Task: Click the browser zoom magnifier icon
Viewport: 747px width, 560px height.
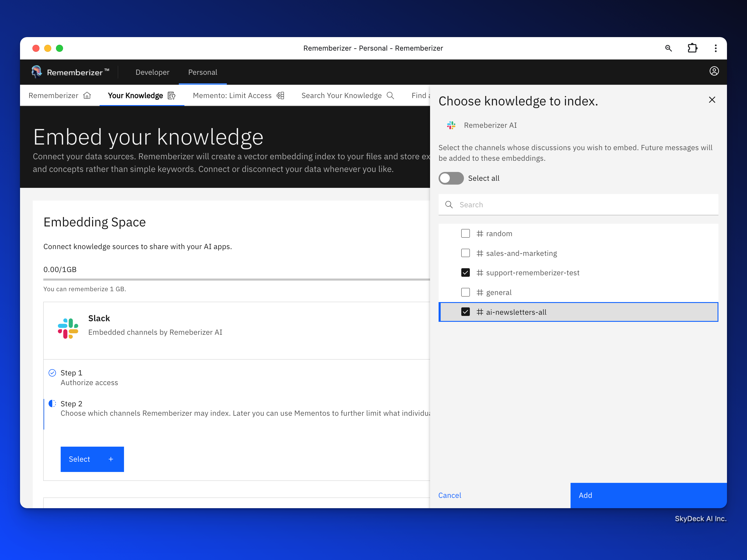Action: tap(668, 48)
